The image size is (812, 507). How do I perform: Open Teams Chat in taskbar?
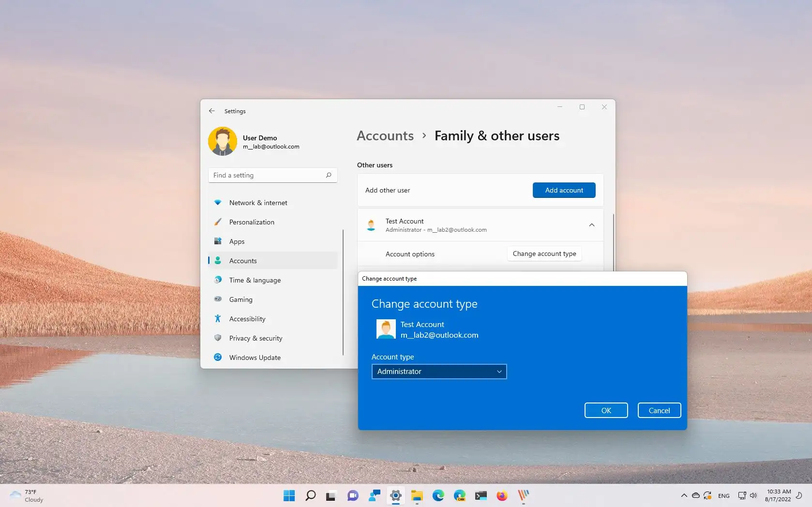(x=353, y=495)
